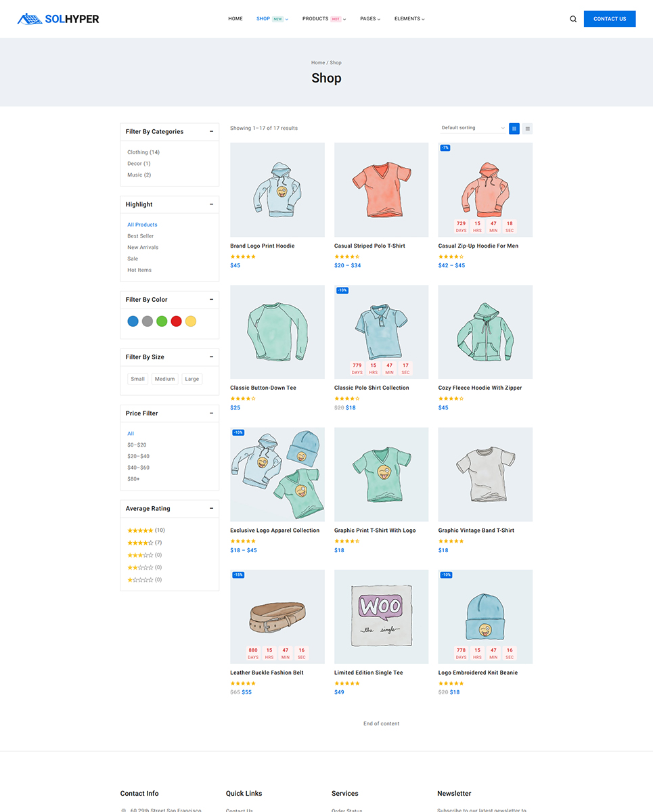Image resolution: width=653 pixels, height=812 pixels.
Task: Collapse the Price Filter section
Action: [x=212, y=413]
